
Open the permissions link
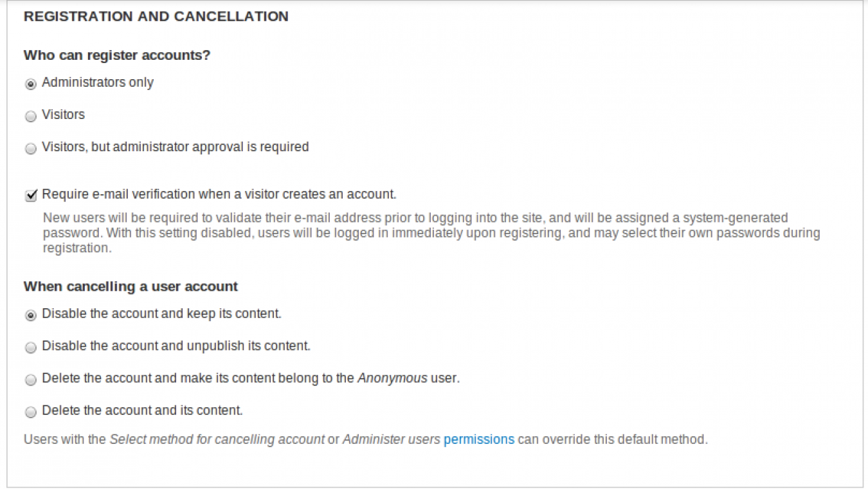[x=478, y=439]
